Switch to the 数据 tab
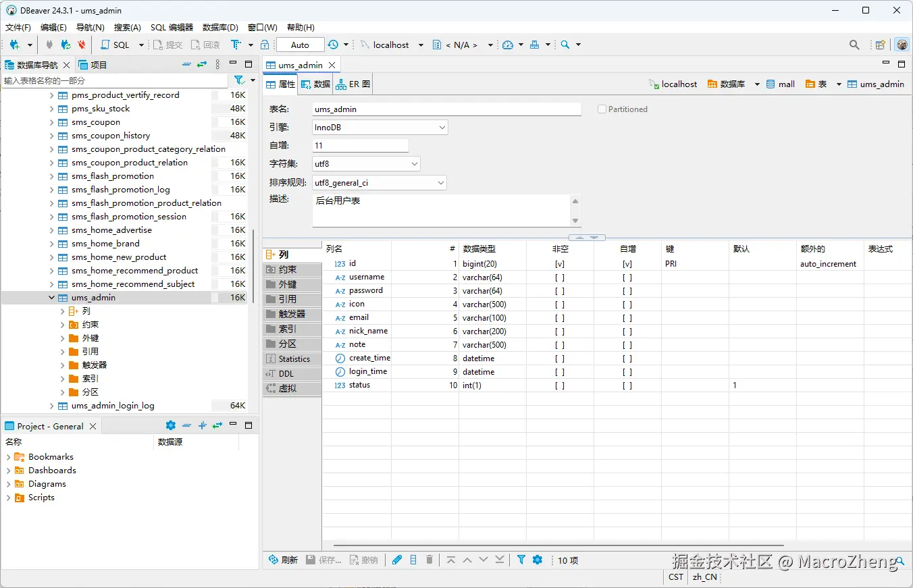 (315, 84)
